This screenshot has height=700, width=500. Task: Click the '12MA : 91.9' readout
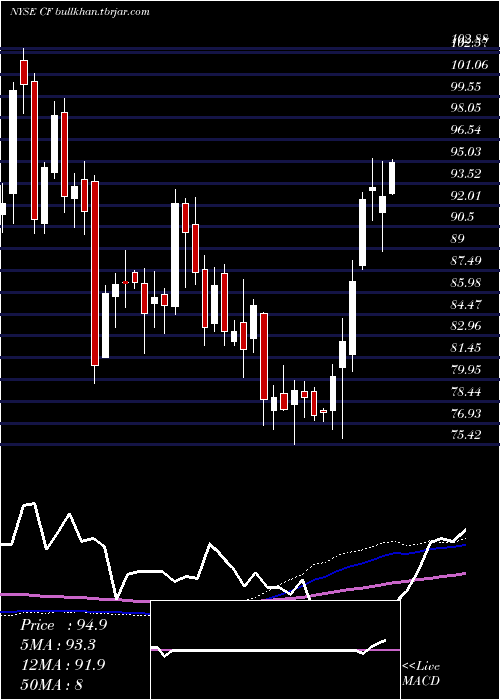pyautogui.click(x=62, y=665)
